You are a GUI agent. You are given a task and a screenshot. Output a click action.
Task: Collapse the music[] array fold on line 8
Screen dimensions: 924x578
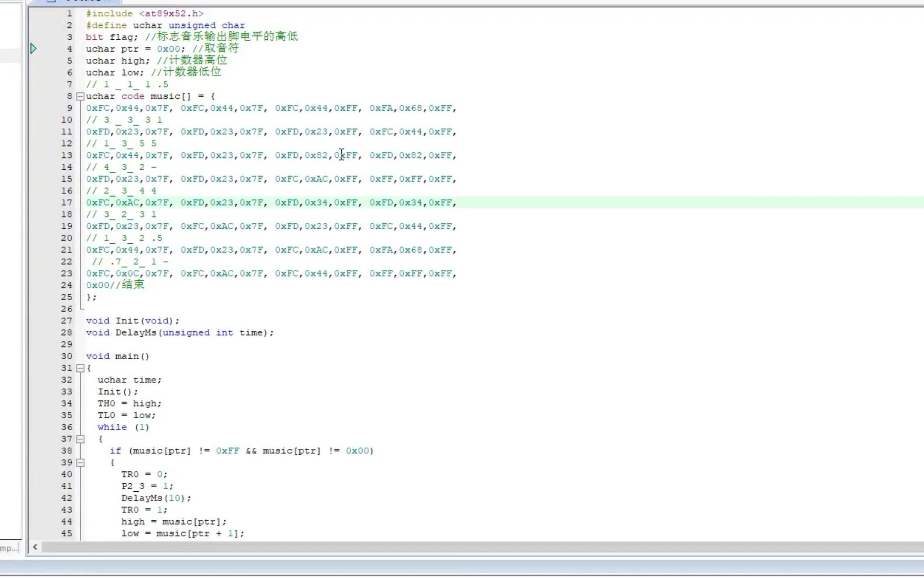pos(80,96)
